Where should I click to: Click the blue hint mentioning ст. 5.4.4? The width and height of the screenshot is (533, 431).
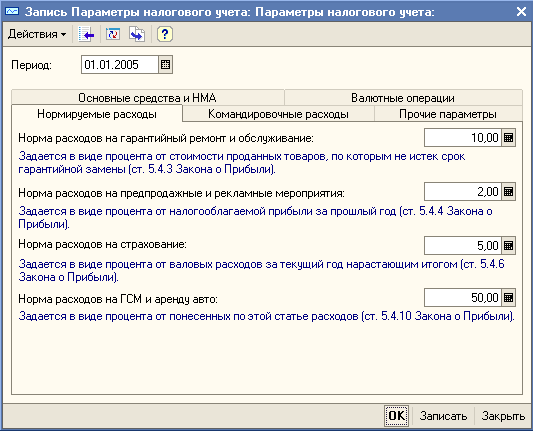coord(255,218)
